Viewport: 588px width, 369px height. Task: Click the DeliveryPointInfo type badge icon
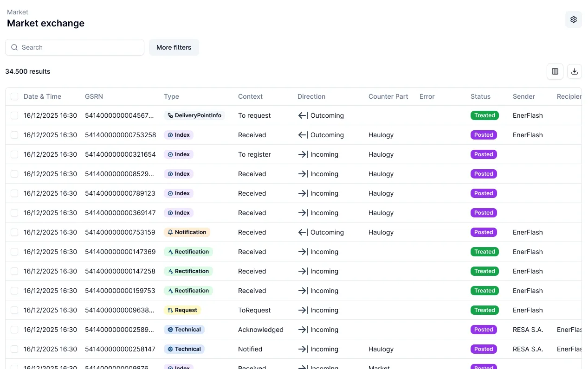click(x=169, y=115)
